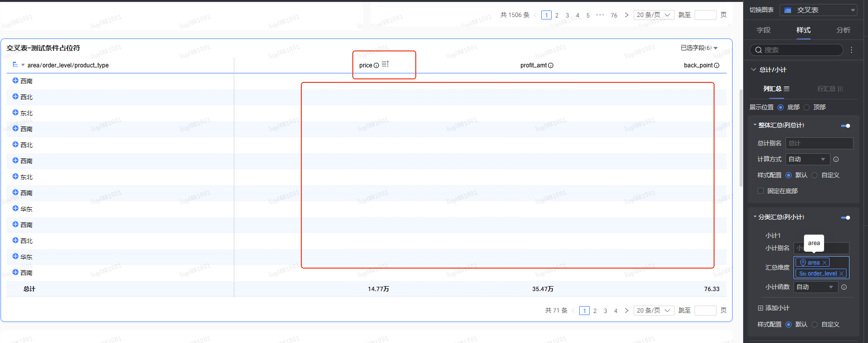Toggle the 分类汇总(列小计) switch
868x343 pixels.
846,218
